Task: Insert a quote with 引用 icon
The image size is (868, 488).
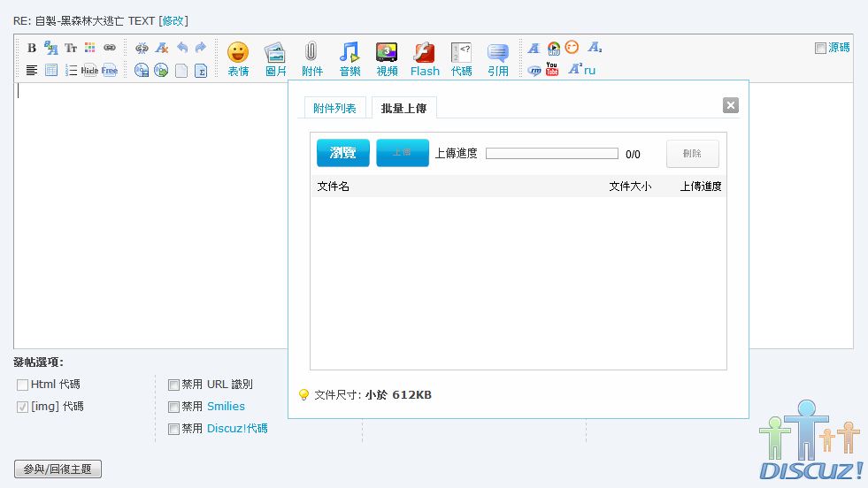Action: 498,58
